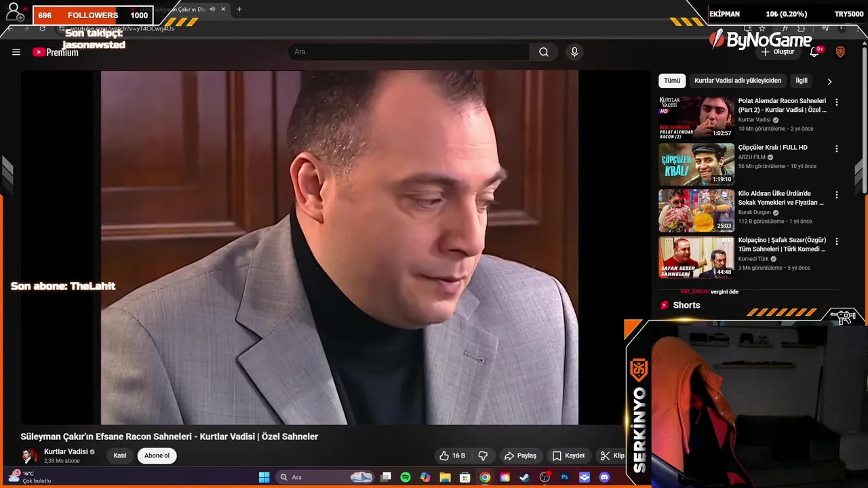Screen dimensions: 868x488
Task: Open options for Kilo Aldıran Ülke Ürdün'de
Action: coord(837,195)
